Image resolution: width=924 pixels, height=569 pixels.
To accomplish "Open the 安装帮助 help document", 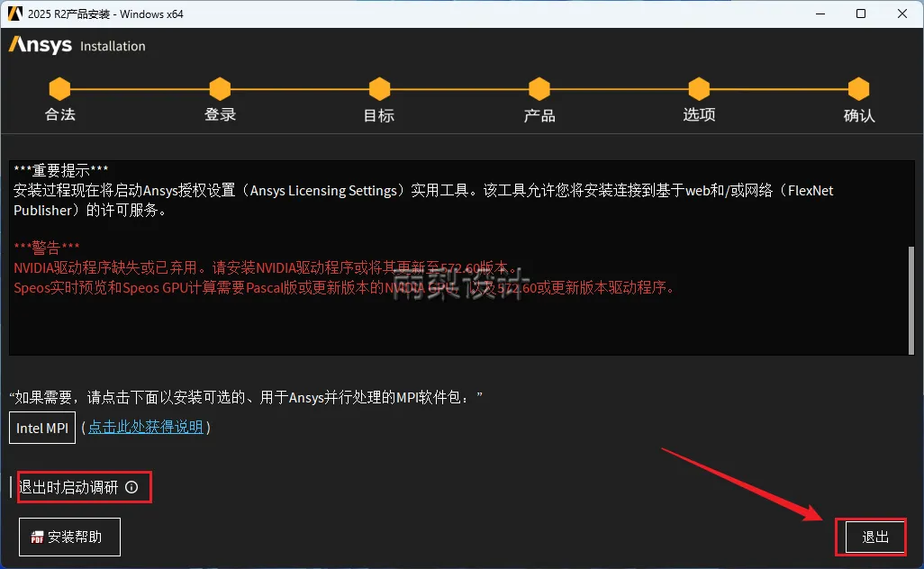I will pyautogui.click(x=69, y=537).
